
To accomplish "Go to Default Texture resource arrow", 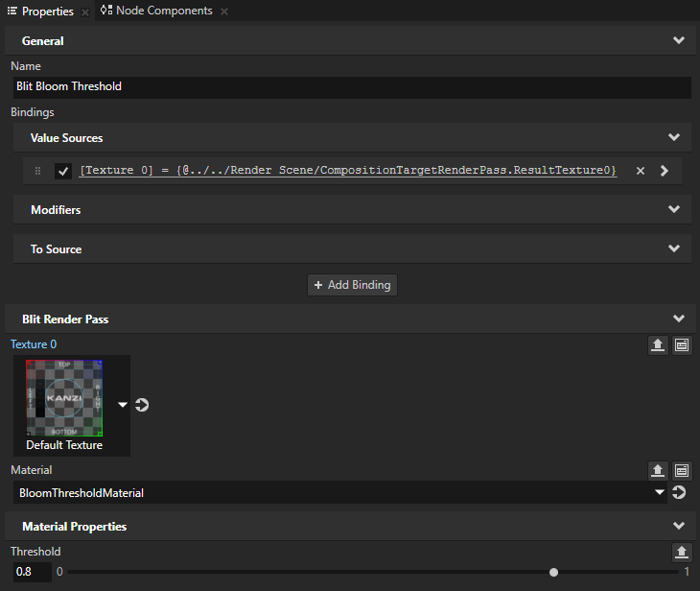I will (x=142, y=405).
